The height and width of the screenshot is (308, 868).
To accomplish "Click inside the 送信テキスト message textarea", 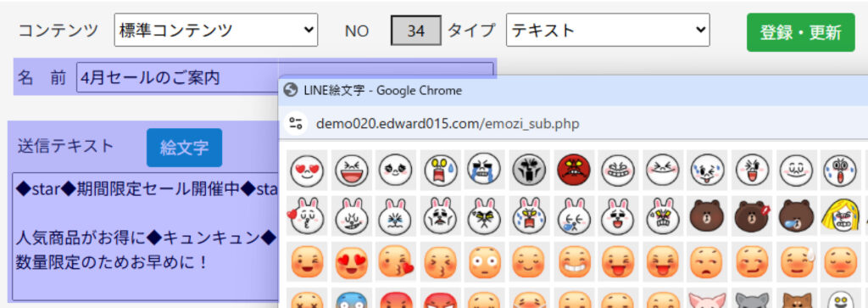I will tap(145, 237).
